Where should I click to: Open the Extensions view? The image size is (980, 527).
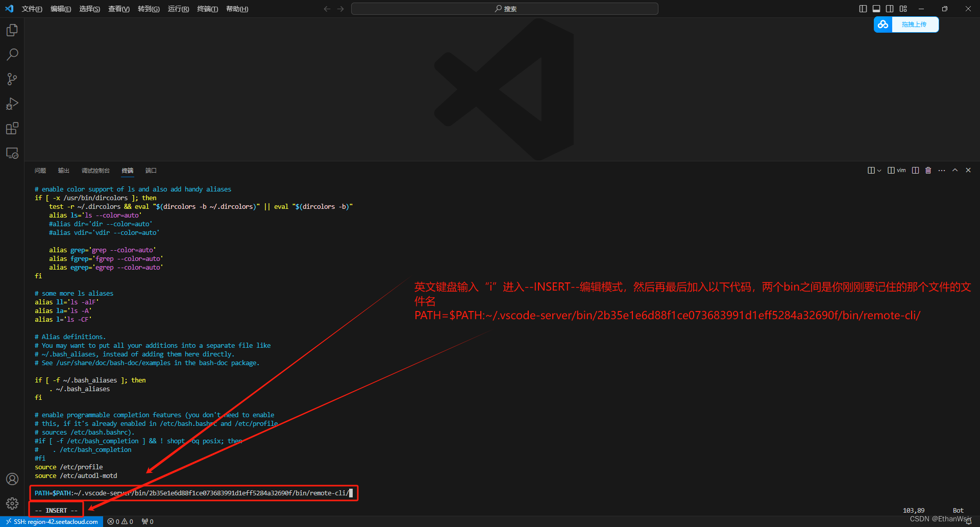(x=12, y=128)
